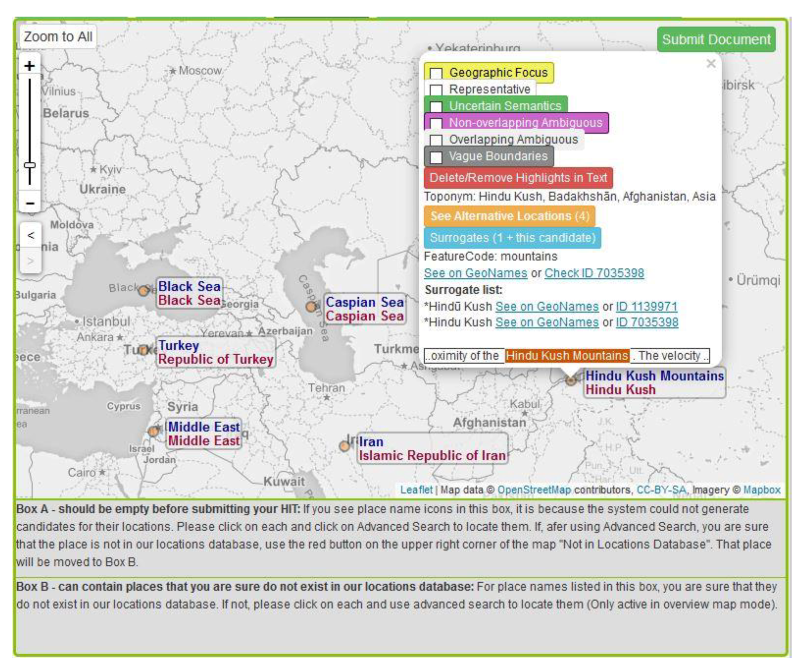
Task: Click Delete/Remove Highlights in Text
Action: tap(518, 178)
